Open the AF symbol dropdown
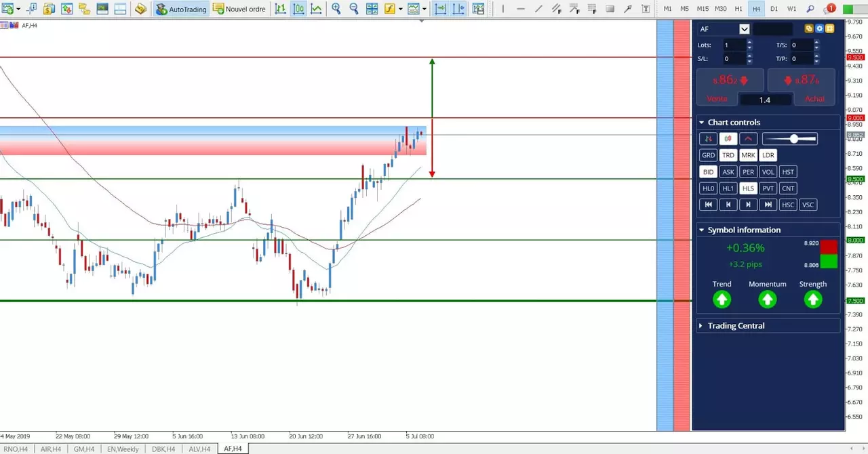Image resolution: width=868 pixels, height=454 pixels. [745, 28]
